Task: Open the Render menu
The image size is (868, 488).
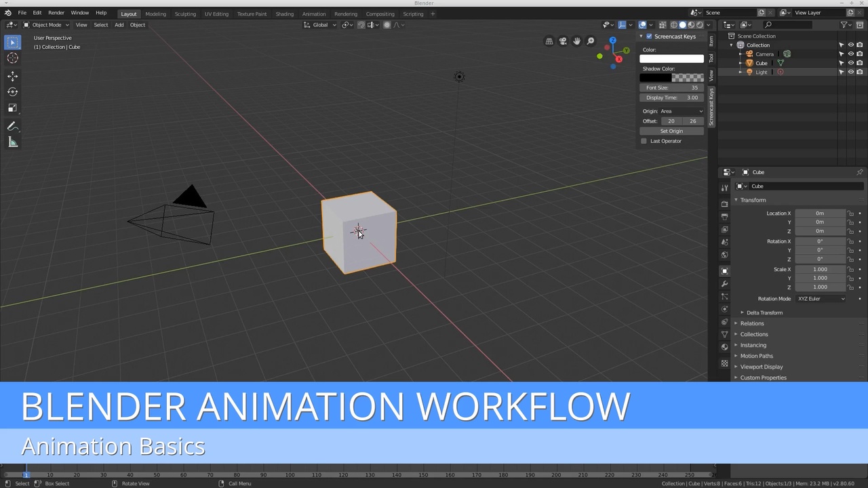Action: (x=56, y=13)
